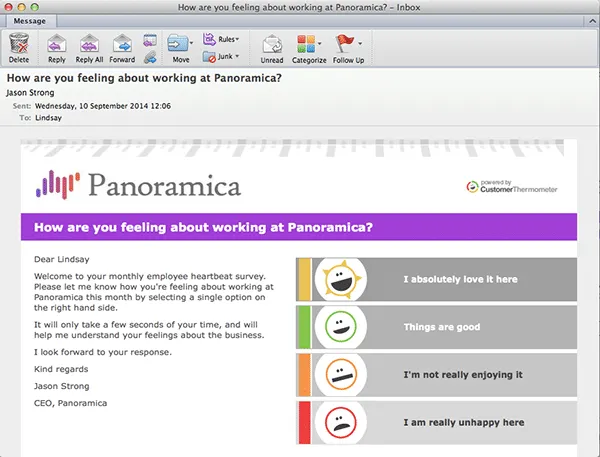Click the purple survey heading banner
600x457 pixels.
[x=299, y=227]
